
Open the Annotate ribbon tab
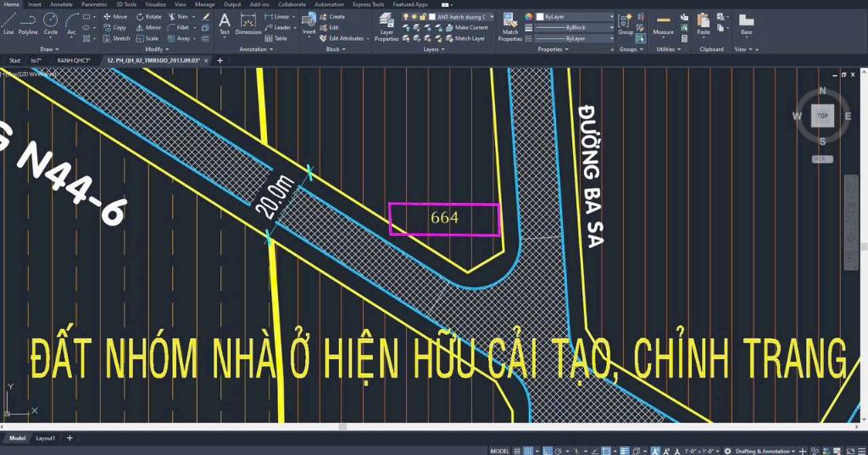click(61, 4)
